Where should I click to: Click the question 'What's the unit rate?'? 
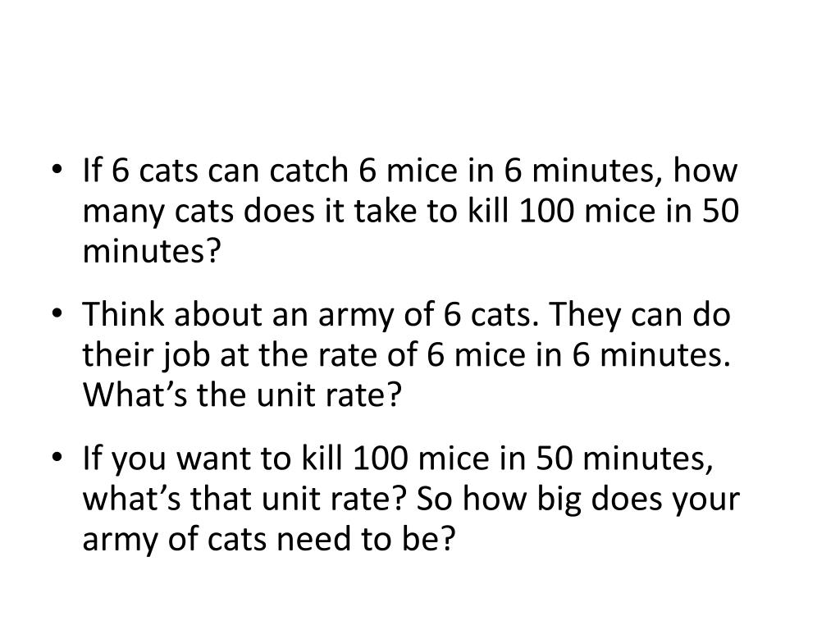click(242, 395)
